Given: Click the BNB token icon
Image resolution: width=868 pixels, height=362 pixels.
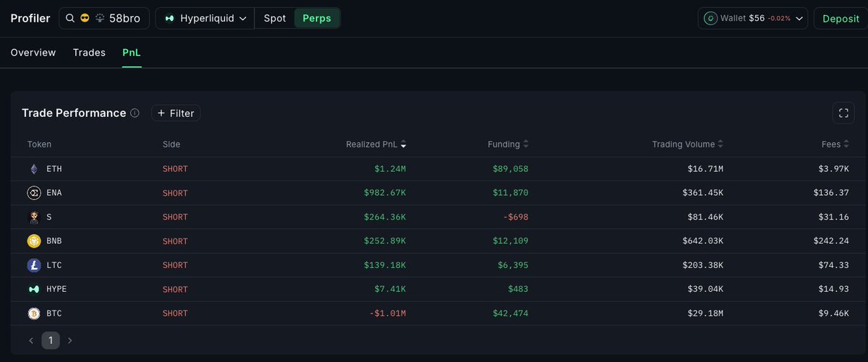Looking at the screenshot, I should pos(33,241).
